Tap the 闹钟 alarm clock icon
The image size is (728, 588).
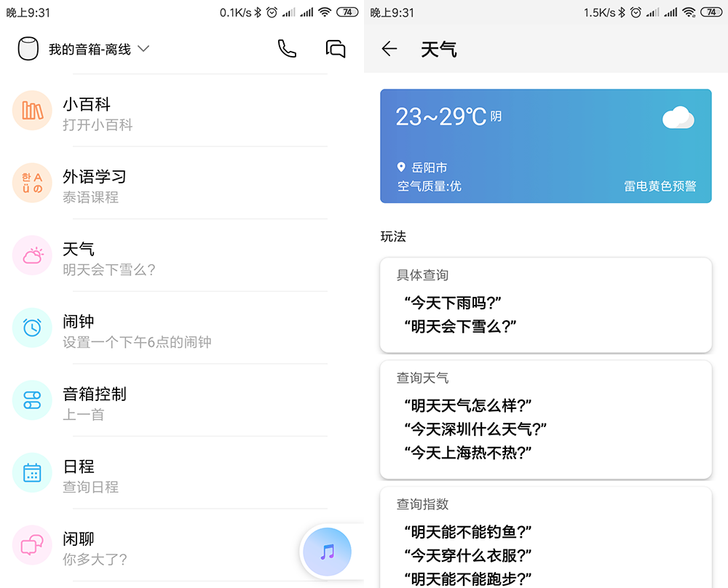click(x=32, y=327)
